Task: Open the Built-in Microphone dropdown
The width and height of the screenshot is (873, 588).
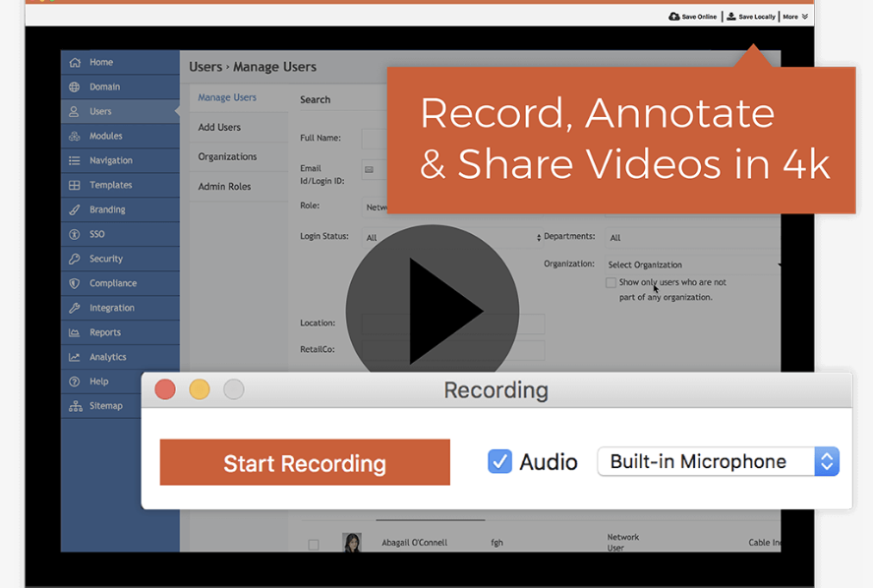Action: (x=718, y=461)
